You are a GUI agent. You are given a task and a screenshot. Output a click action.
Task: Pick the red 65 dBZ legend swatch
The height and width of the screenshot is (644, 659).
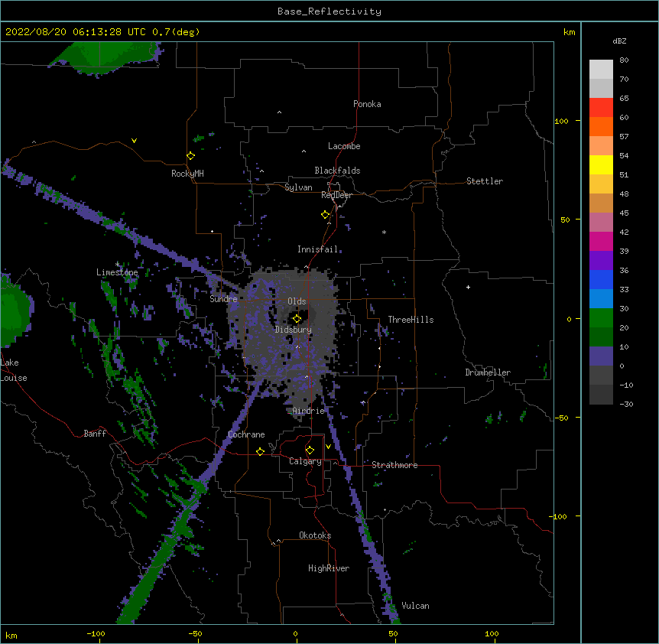[x=601, y=108]
